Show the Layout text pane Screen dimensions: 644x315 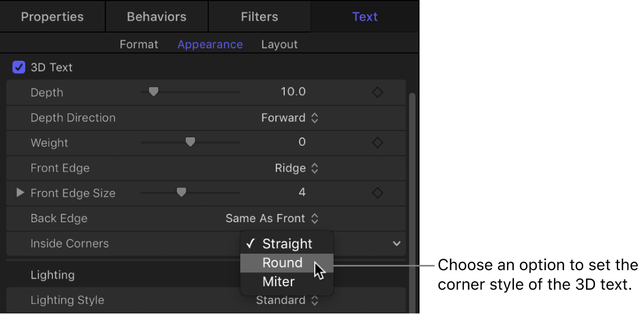(279, 44)
